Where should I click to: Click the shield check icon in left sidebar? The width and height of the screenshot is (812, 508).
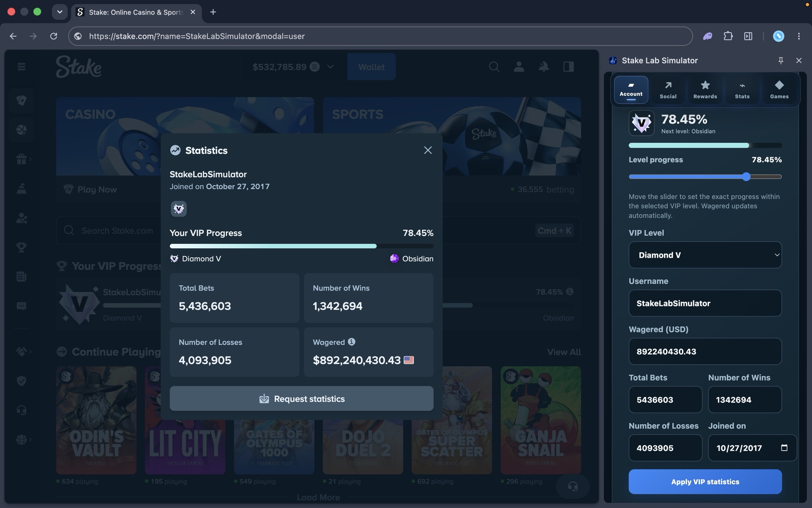[21, 381]
